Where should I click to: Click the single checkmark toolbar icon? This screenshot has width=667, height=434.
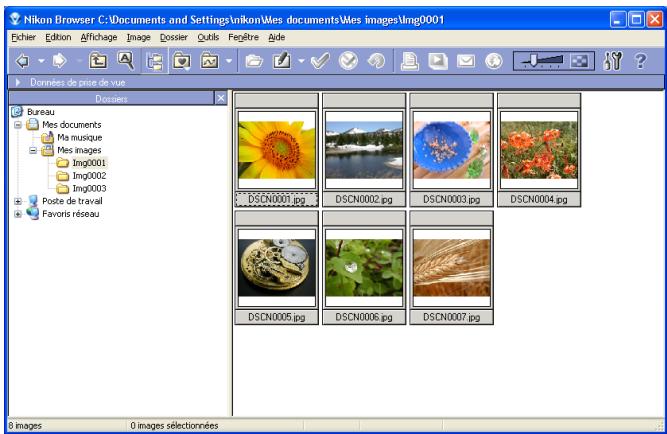(x=320, y=61)
